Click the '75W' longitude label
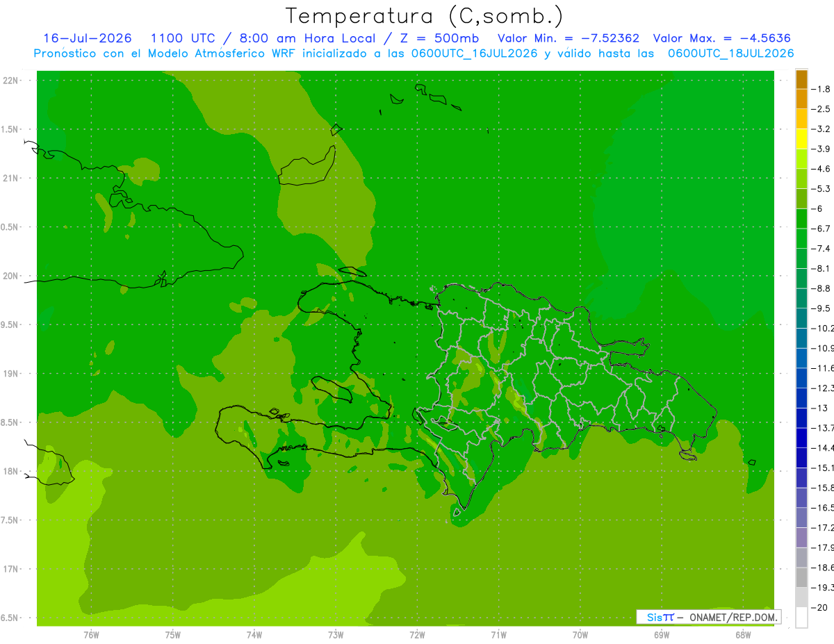Screen dimensions: 834x644 point(172,634)
